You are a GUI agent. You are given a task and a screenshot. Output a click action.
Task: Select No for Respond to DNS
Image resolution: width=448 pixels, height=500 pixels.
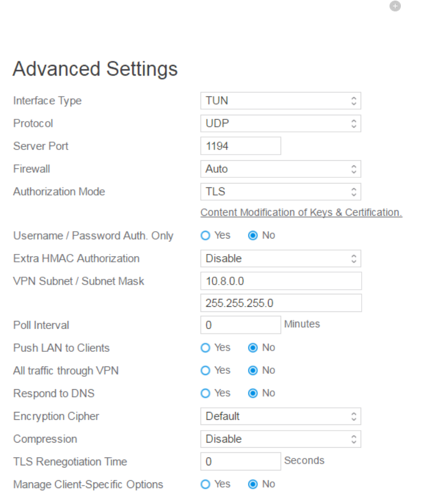click(x=253, y=393)
